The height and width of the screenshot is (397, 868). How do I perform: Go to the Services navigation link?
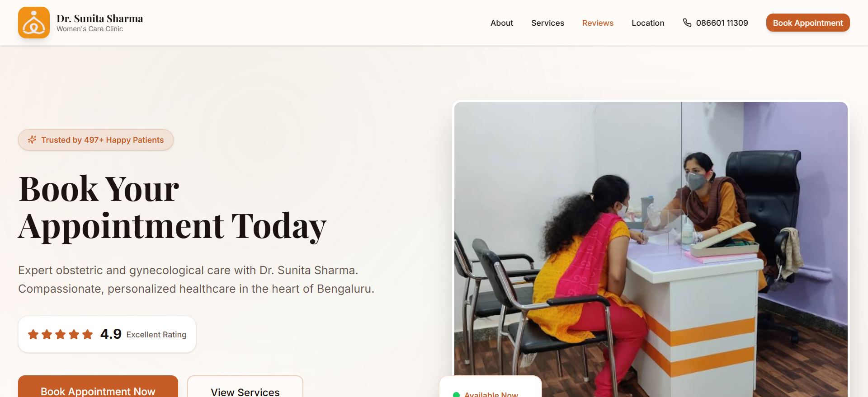point(547,23)
